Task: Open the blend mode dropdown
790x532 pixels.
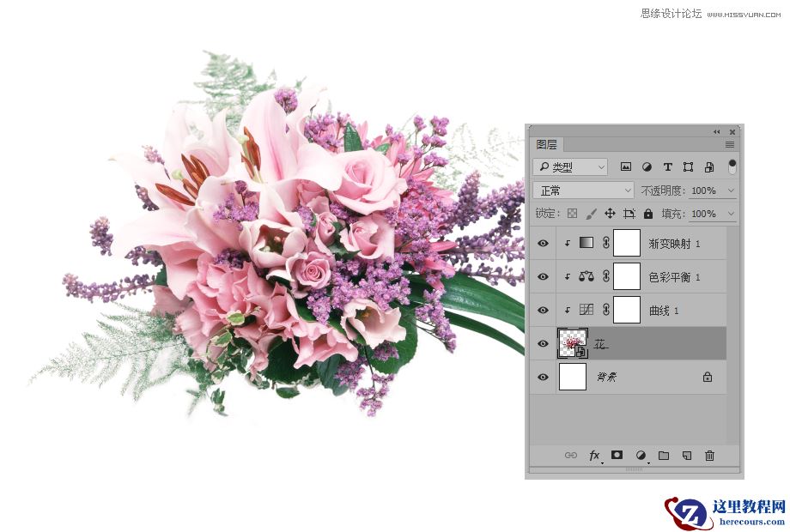Action: [582, 190]
